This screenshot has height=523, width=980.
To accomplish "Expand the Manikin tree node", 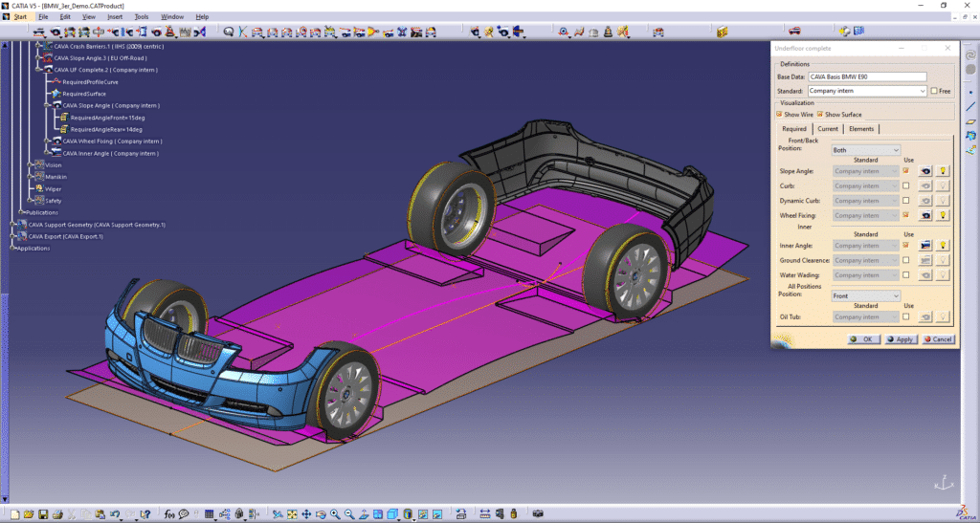I will click(x=30, y=177).
